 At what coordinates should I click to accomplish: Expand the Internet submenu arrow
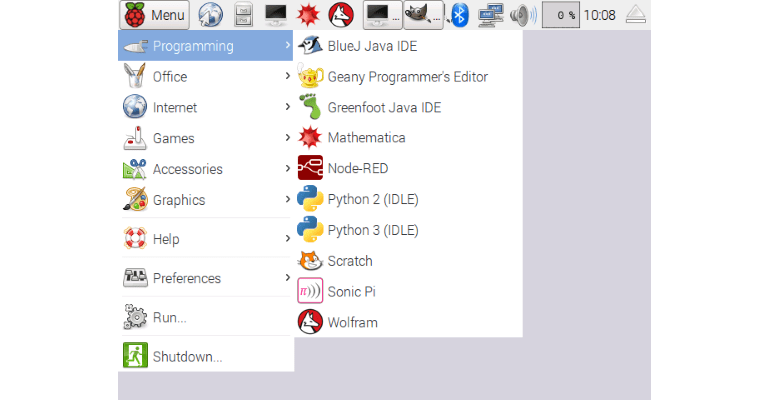click(288, 107)
